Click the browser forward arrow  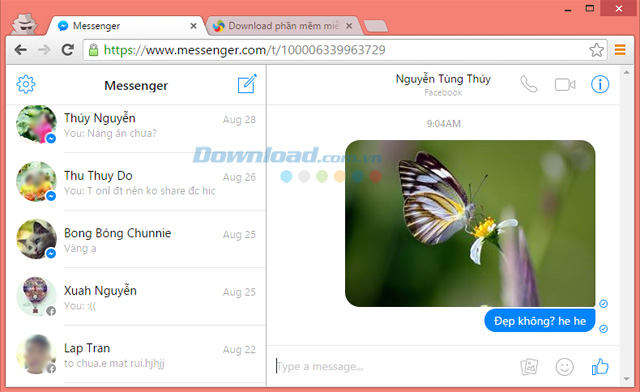click(x=44, y=50)
